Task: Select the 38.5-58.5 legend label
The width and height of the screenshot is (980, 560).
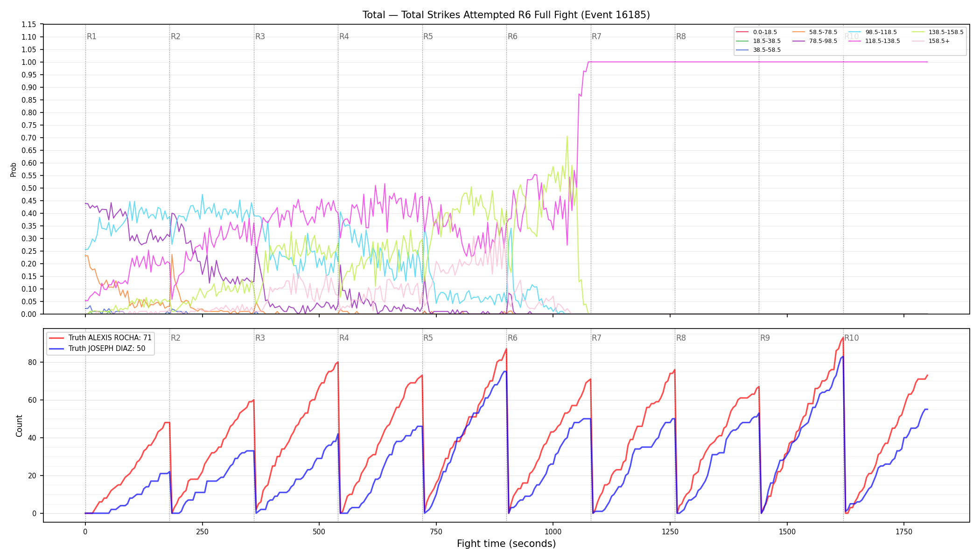Action: 767,50
